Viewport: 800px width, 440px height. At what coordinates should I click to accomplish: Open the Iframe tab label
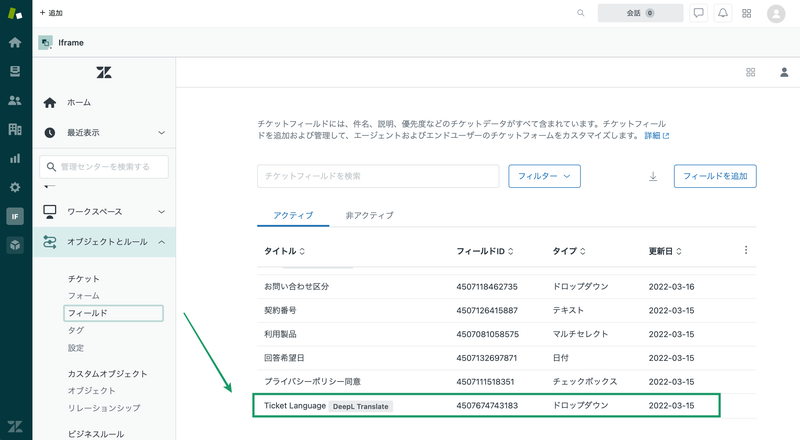(x=71, y=43)
